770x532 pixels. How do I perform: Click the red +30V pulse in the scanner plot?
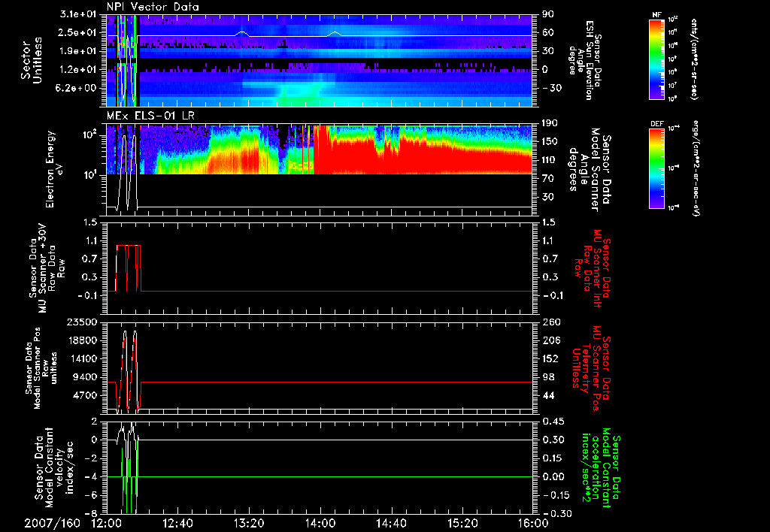(x=128, y=268)
